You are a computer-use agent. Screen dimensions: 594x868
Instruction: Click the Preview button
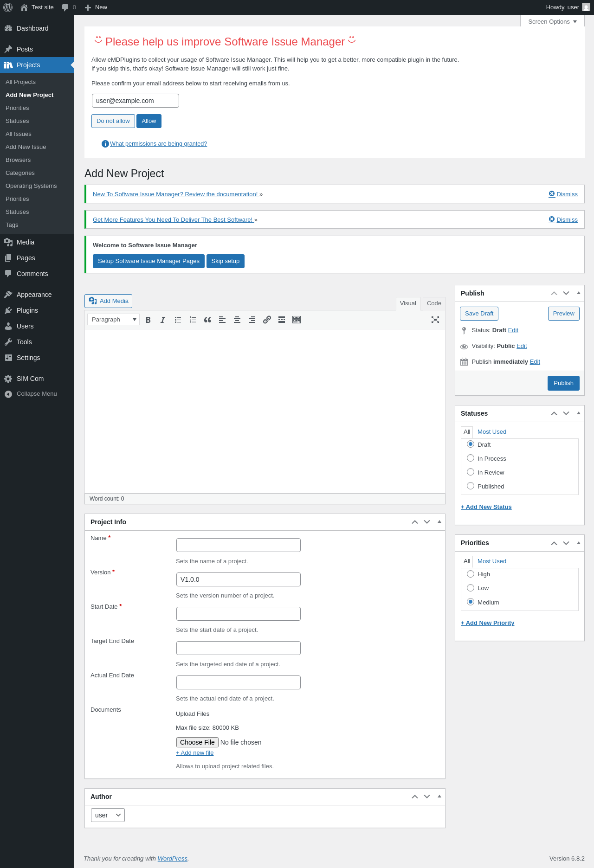coord(564,314)
